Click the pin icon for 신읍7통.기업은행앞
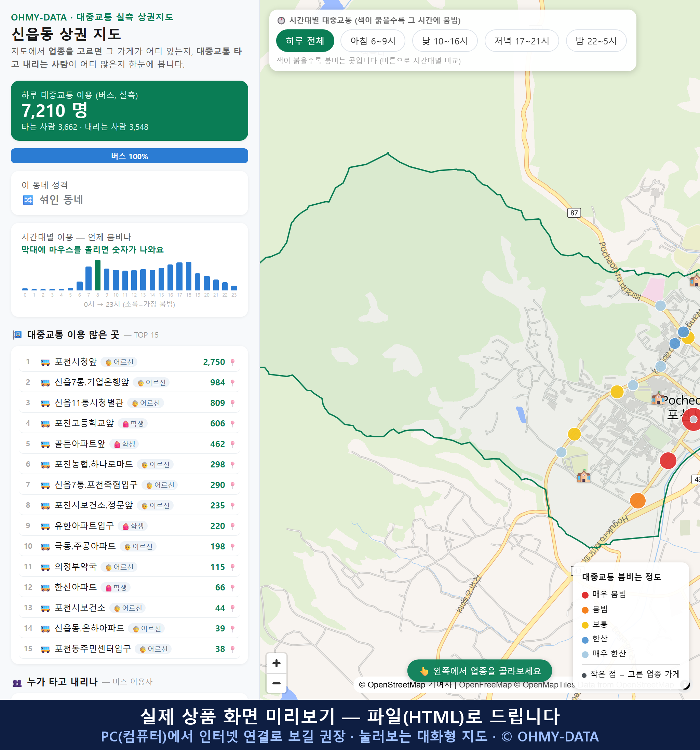Image resolution: width=700 pixels, height=750 pixels. [x=232, y=383]
